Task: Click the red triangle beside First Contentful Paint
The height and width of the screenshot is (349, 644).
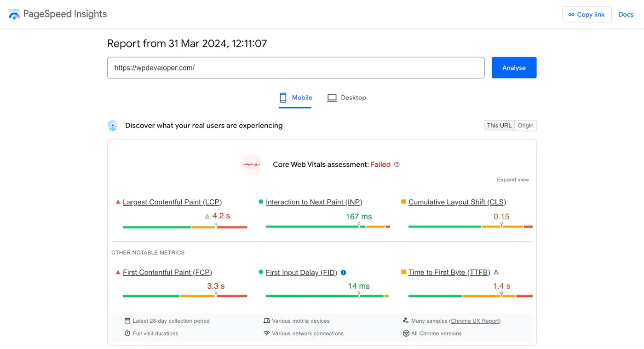Action: [118, 272]
